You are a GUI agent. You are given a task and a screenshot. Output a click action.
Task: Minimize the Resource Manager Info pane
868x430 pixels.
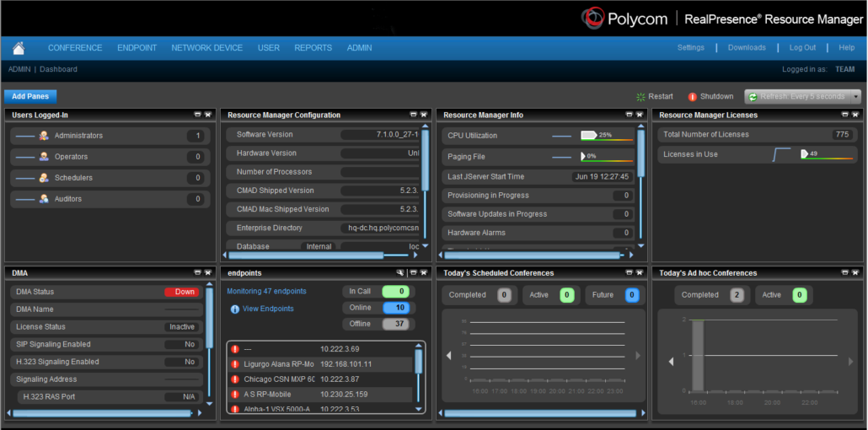point(629,115)
